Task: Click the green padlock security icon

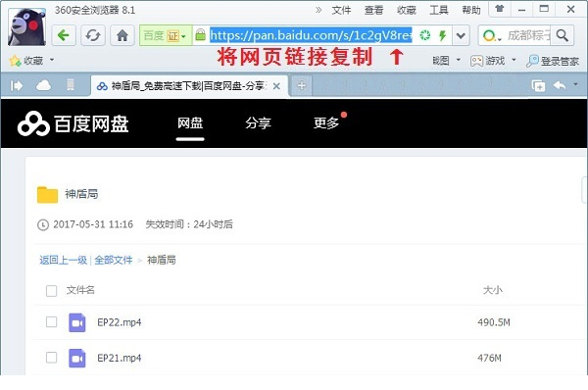Action: point(201,35)
